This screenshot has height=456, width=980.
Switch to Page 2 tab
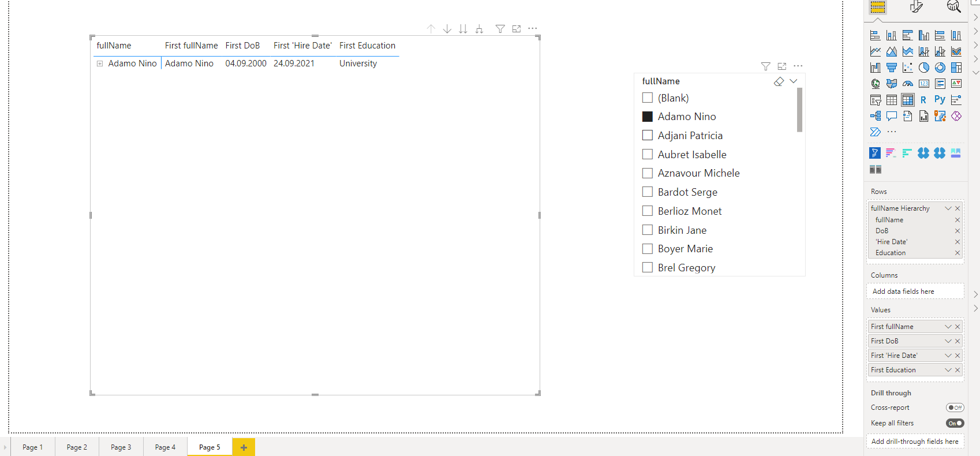(77, 447)
